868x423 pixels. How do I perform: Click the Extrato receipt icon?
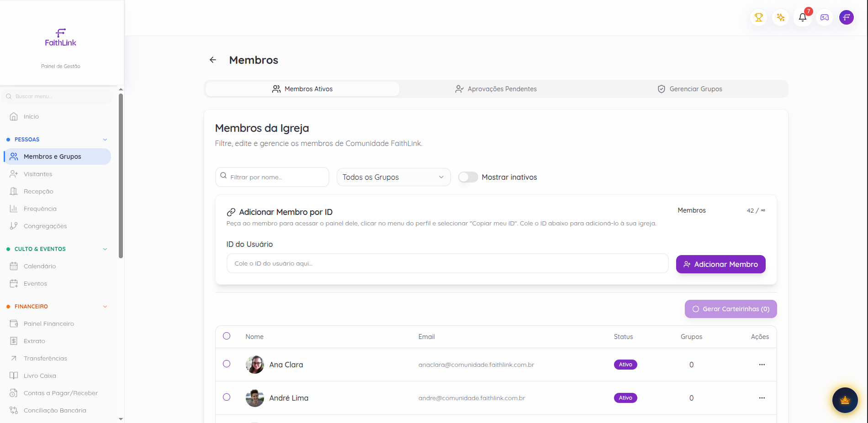point(14,341)
